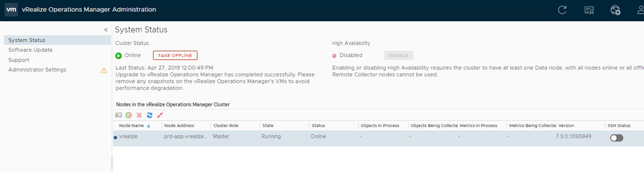Click the VMware vm logo
The height and width of the screenshot is (172, 644).
pyautogui.click(x=11, y=10)
